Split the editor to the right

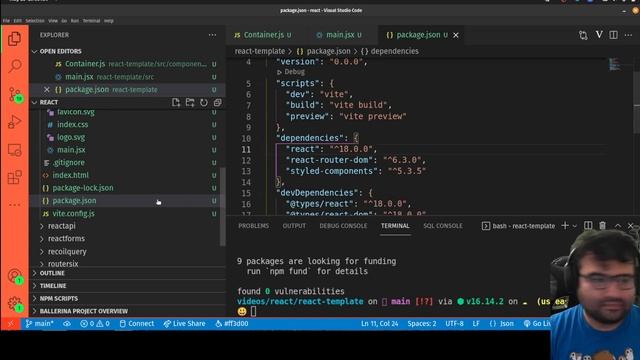pos(613,35)
